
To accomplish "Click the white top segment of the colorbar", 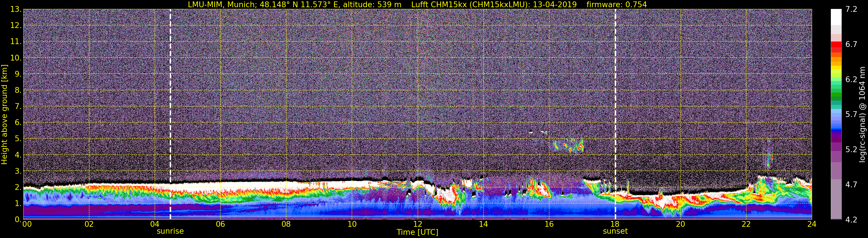I will (836, 17).
